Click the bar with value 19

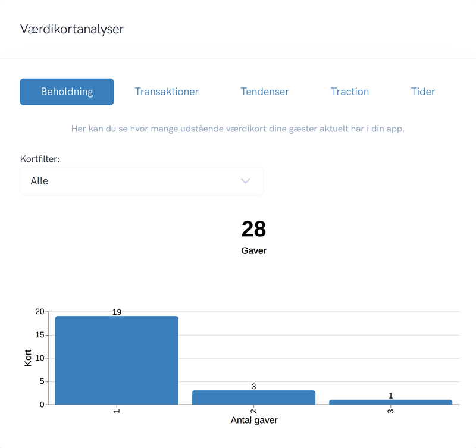[x=117, y=361]
